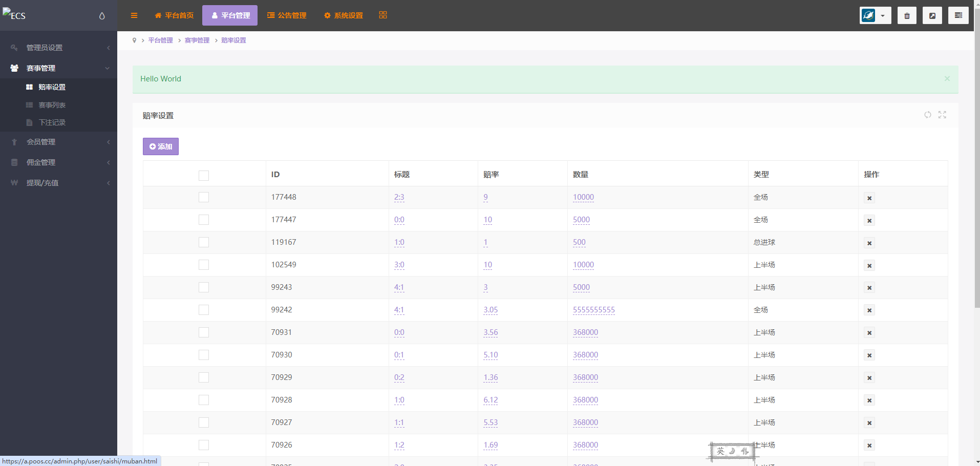The height and width of the screenshot is (466, 980).
Task: Dismiss the Hello World alert
Action: pos(947,79)
